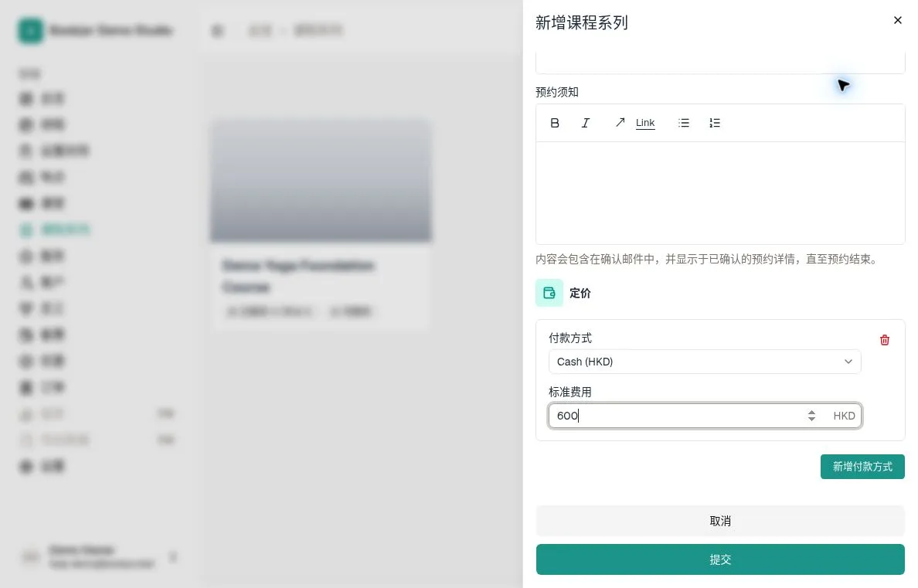Click the 取消 button
This screenshot has height=588, width=918.
click(x=720, y=521)
